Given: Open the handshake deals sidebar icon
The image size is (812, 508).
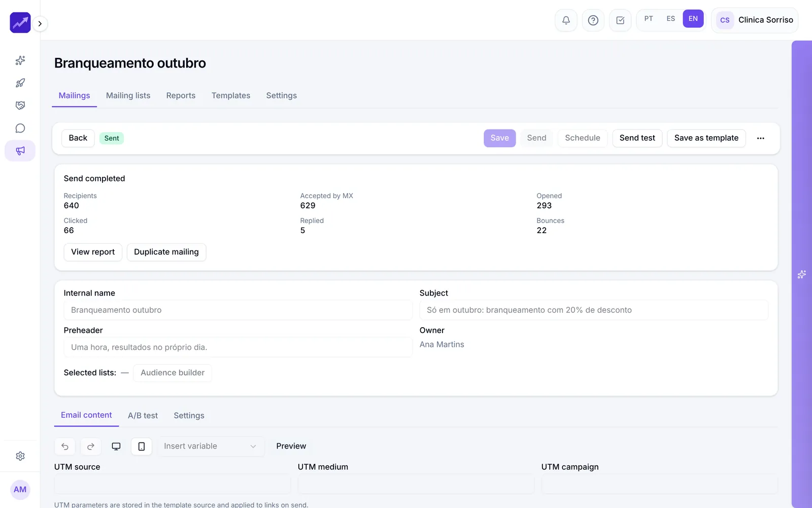Looking at the screenshot, I should 20,106.
